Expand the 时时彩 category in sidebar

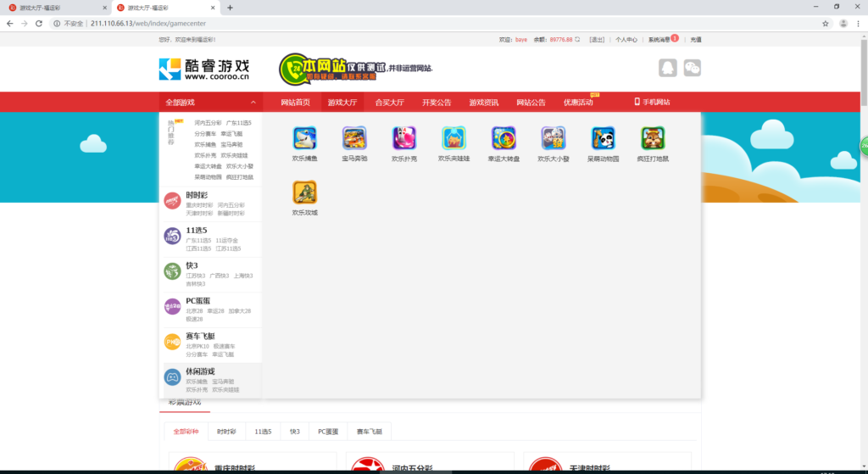[x=197, y=195]
